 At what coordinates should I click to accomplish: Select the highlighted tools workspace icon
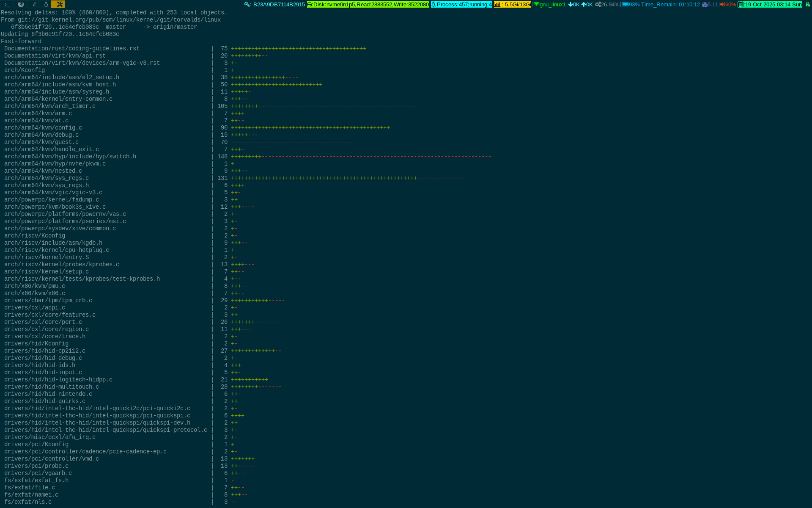coord(59,4)
